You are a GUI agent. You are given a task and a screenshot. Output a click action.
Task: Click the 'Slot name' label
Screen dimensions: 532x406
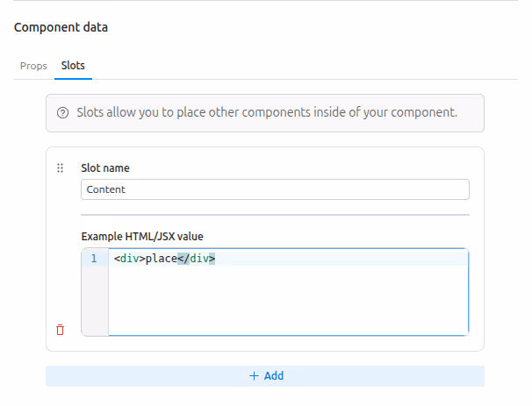(105, 168)
